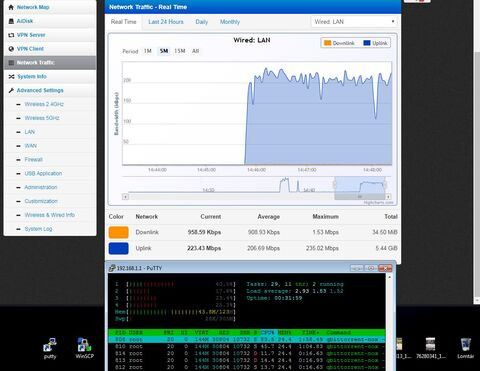Click the navigator scrollbar thumb
The image size is (480, 371).
(360, 197)
